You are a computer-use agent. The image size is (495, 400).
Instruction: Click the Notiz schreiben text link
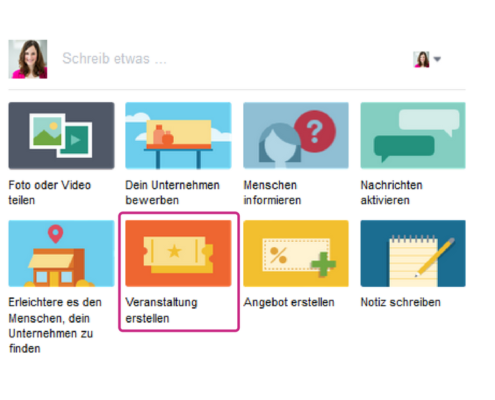tap(400, 302)
